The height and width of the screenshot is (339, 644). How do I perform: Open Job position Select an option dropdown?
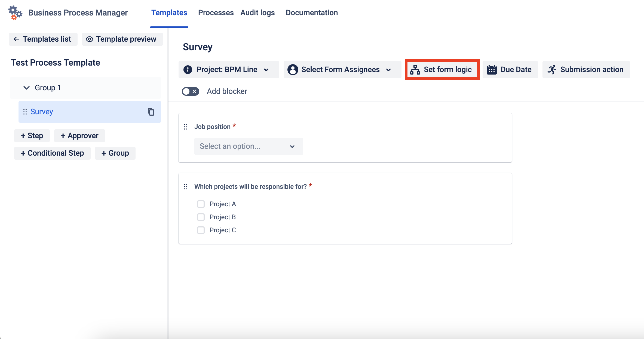(x=248, y=146)
